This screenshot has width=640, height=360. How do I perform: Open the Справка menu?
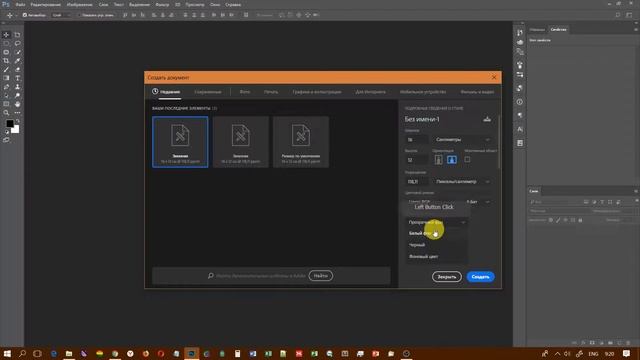click(233, 4)
